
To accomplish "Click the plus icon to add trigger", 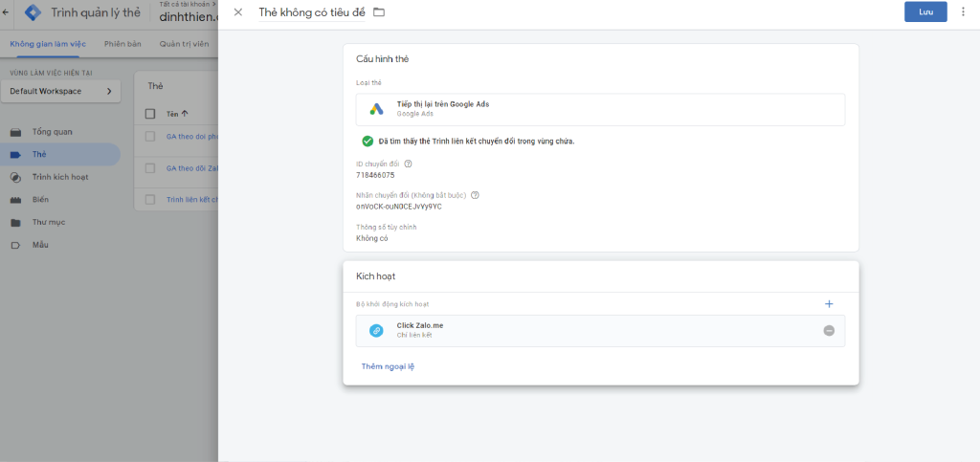I will [x=829, y=303].
